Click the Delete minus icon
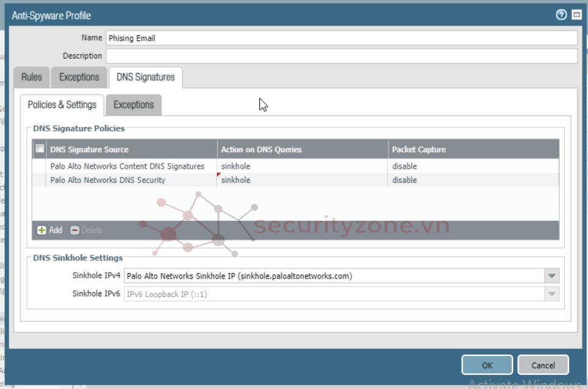Image resolution: width=588 pixels, height=389 pixels. tap(75, 230)
